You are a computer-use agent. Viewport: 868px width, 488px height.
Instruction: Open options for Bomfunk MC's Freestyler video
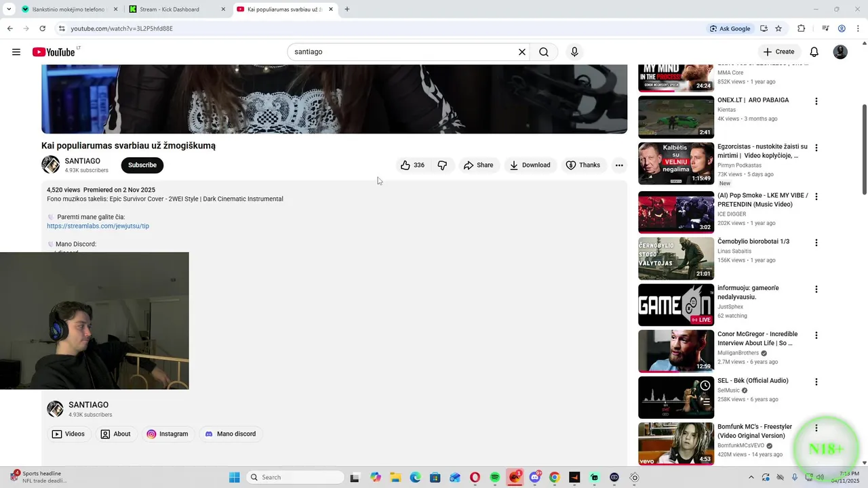click(816, 428)
